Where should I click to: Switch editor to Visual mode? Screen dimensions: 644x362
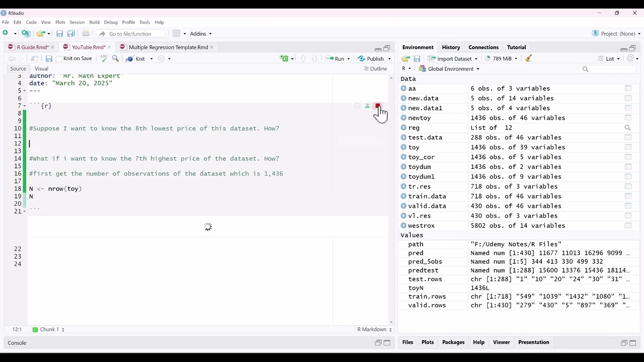coord(41,69)
